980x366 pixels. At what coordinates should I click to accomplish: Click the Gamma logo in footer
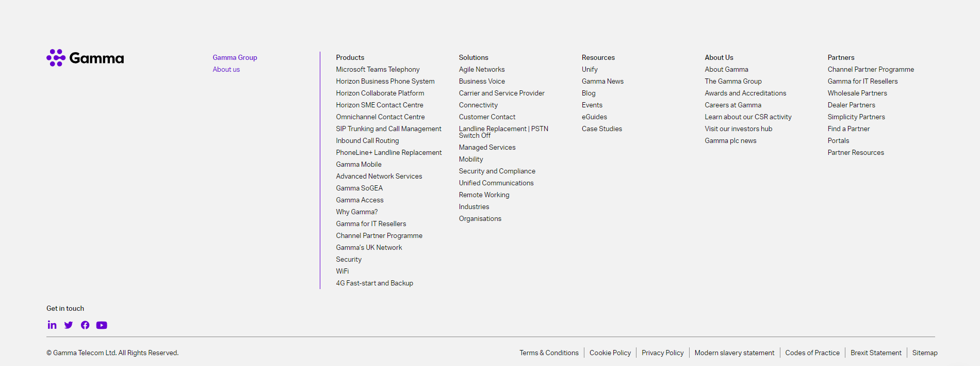click(85, 58)
